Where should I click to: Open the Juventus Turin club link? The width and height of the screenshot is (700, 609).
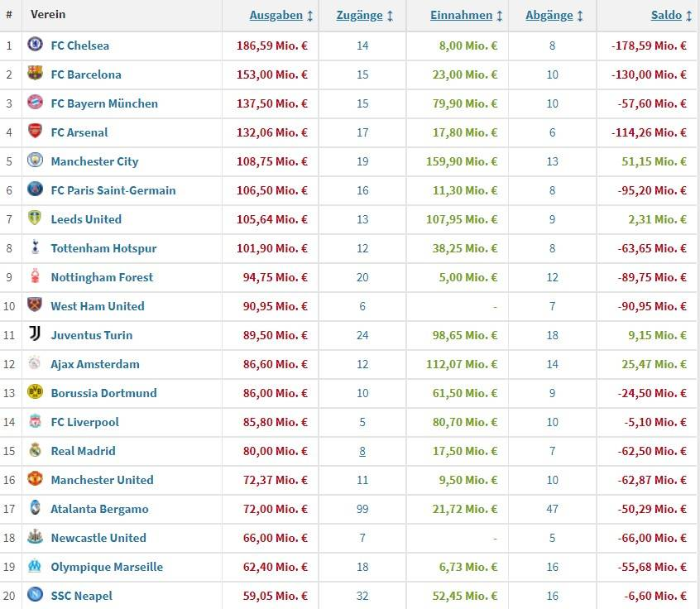pos(92,335)
